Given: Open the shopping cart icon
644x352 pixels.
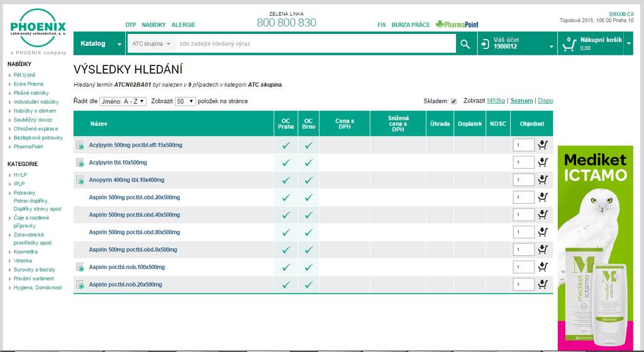Looking at the screenshot, I should point(569,44).
